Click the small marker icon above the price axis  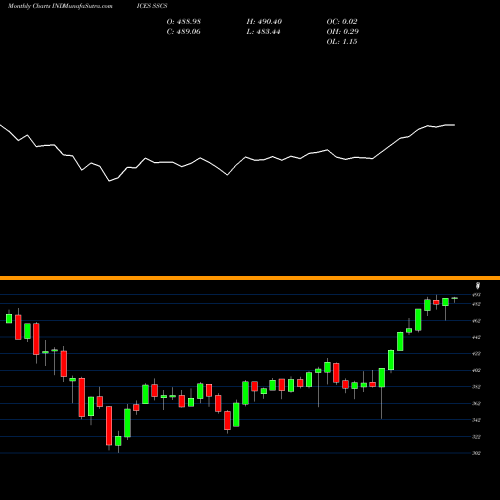(x=478, y=286)
